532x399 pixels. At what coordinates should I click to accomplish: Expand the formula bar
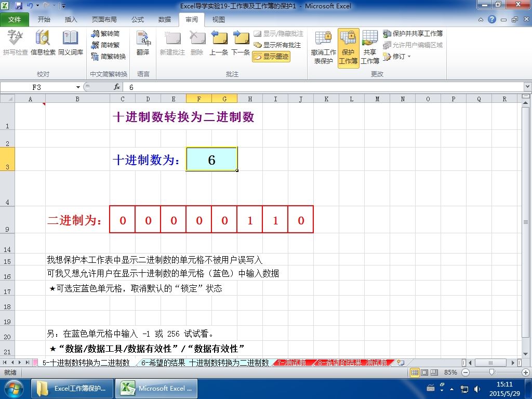528,87
